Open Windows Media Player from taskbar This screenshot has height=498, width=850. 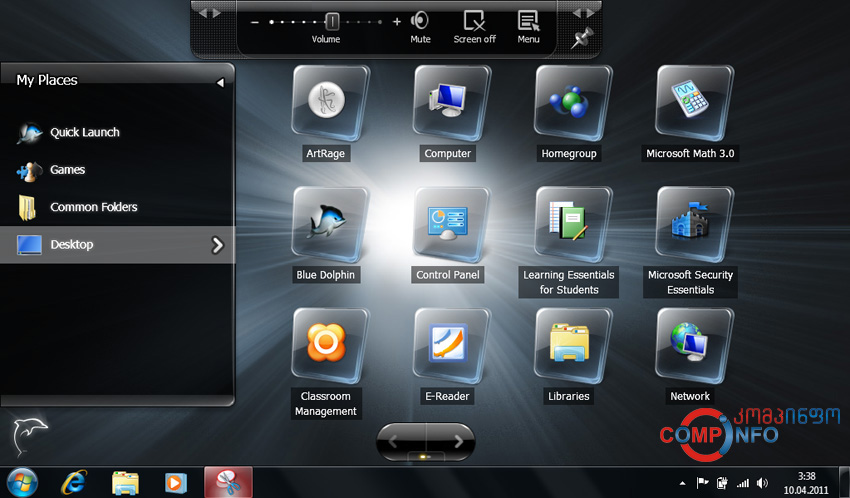[x=176, y=482]
